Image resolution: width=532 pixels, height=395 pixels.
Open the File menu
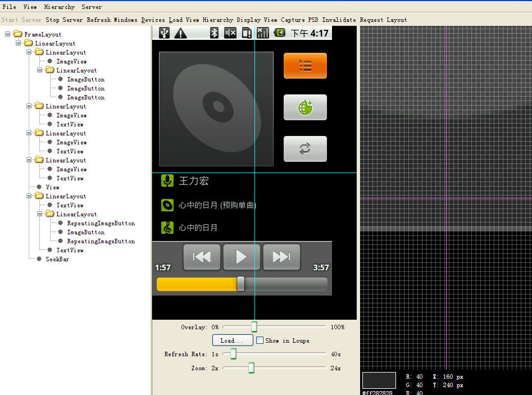pos(9,7)
